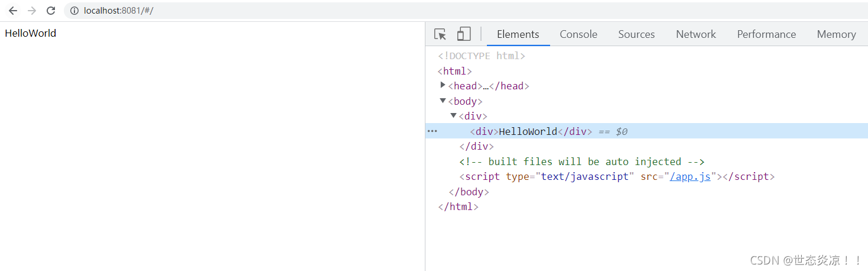
Task: Toggle the device toolbar icon
Action: point(464,34)
